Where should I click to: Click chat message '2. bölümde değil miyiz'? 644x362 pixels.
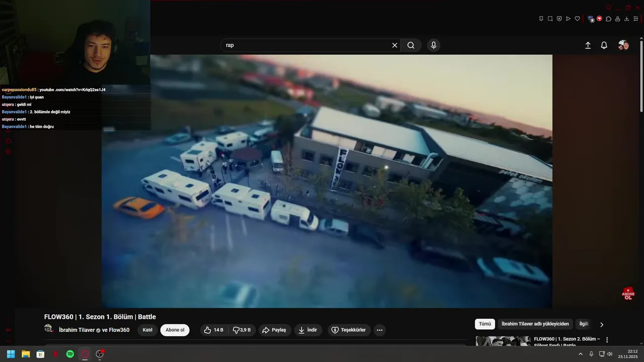tap(36, 112)
